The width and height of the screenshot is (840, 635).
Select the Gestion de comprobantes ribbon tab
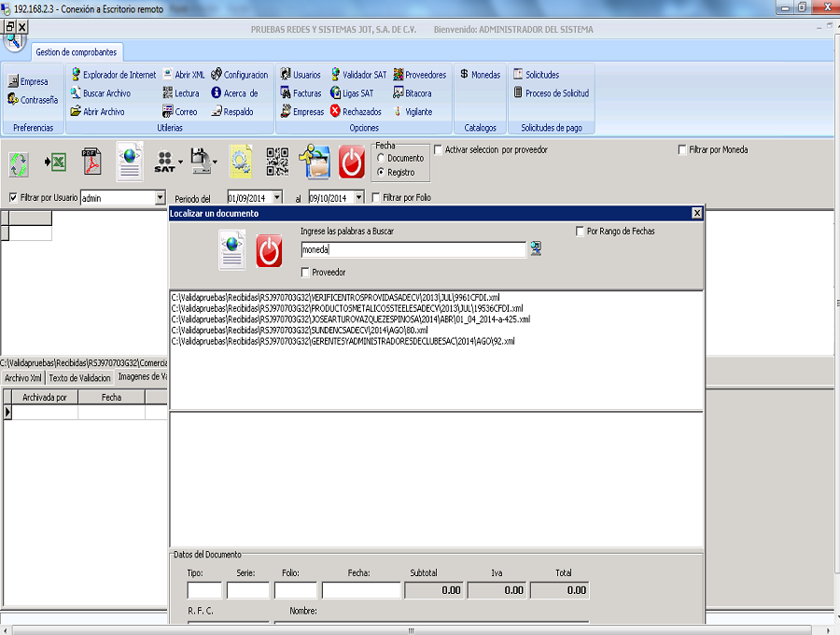tap(75, 52)
